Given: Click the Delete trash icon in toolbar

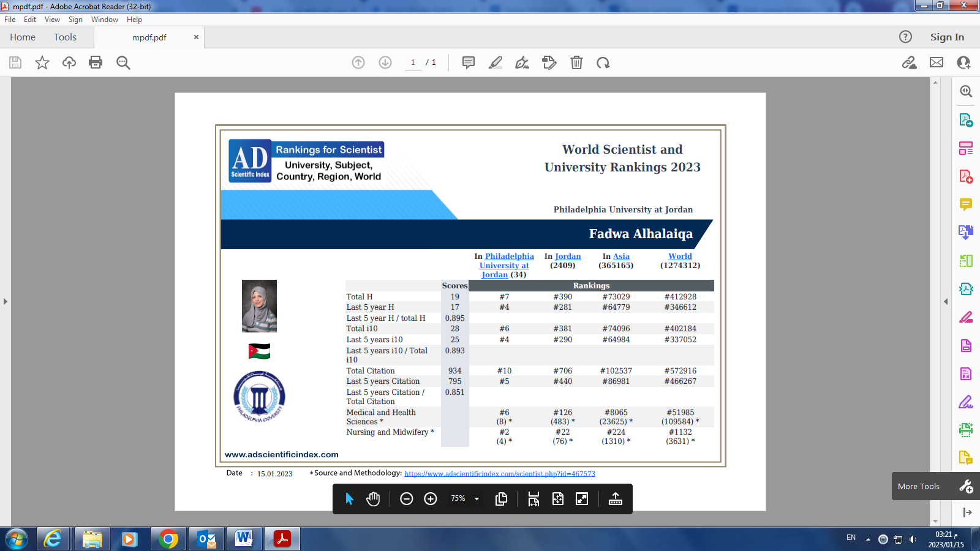Looking at the screenshot, I should point(576,62).
